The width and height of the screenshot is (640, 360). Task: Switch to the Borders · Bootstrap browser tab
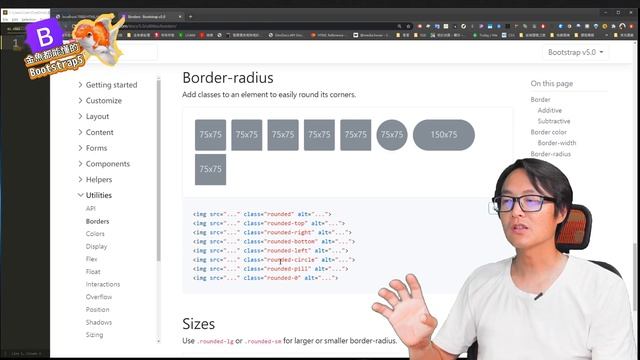[151, 17]
